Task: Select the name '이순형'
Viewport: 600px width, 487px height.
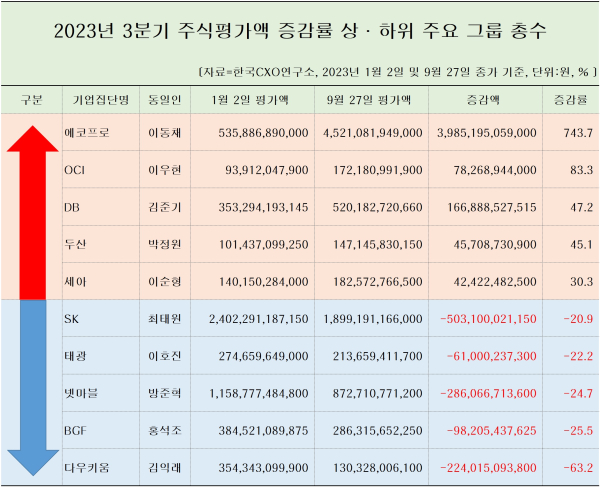Action: click(165, 282)
